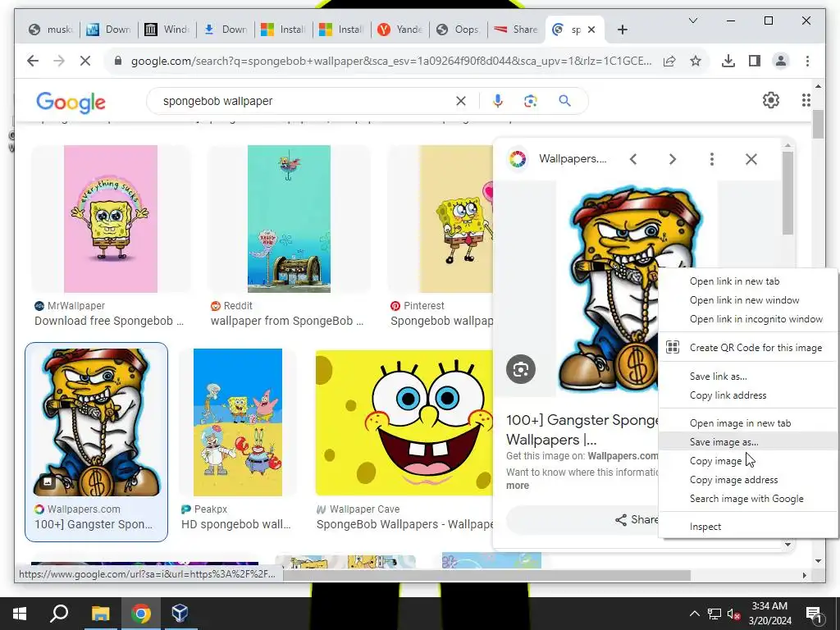Click the URL address bar

(391, 61)
